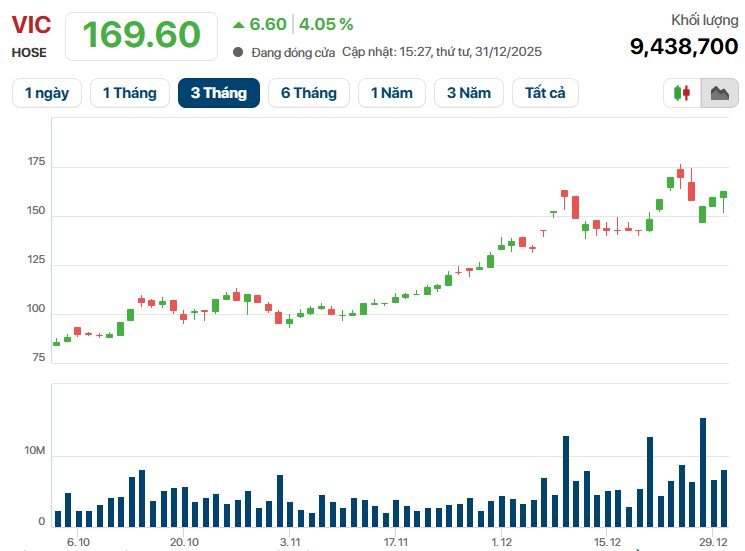Switch to the 1 Tháng range
Image resolution: width=745 pixels, height=551 pixels.
click(x=129, y=93)
